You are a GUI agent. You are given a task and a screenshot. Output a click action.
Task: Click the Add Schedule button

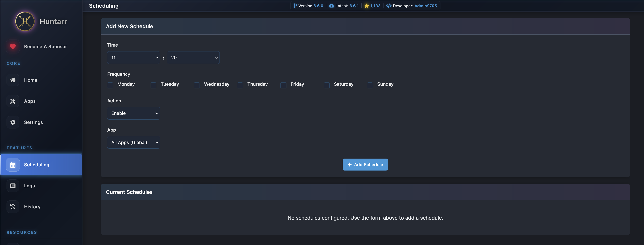pos(365,165)
